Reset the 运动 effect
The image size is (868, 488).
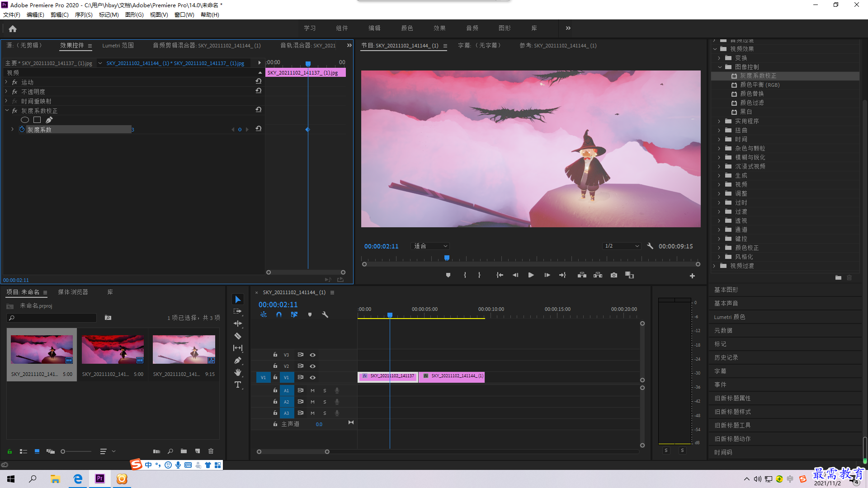coord(259,81)
